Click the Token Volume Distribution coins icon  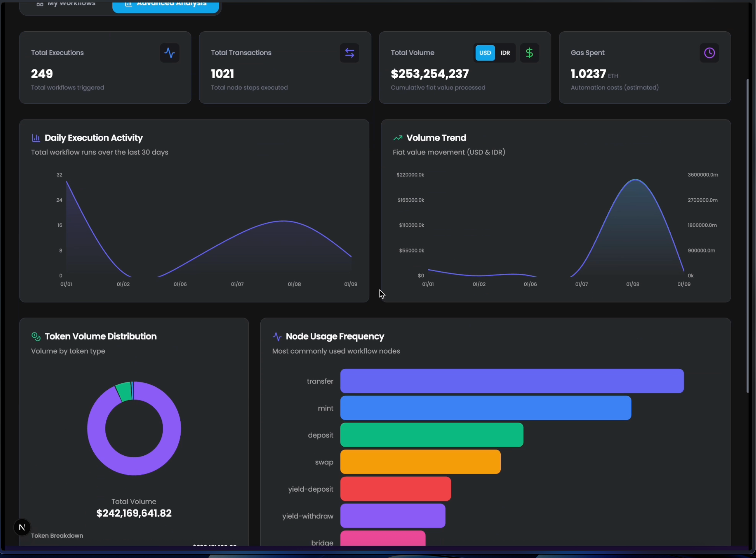(x=36, y=337)
